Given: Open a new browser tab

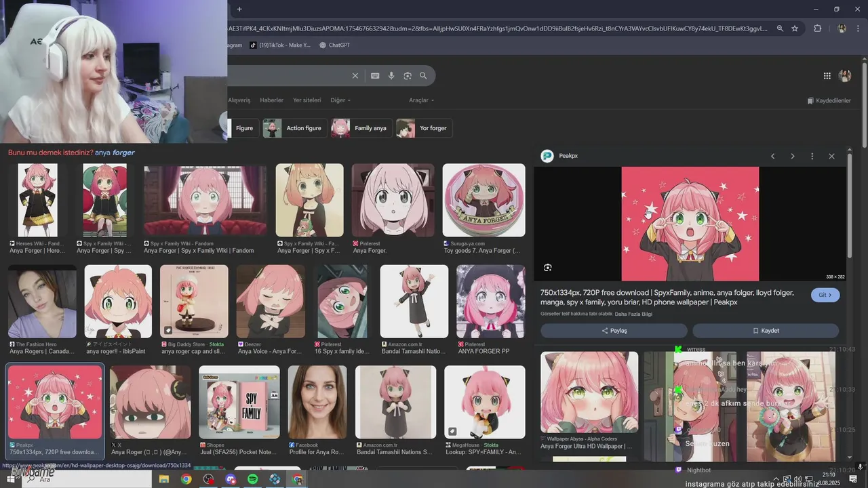Looking at the screenshot, I should pos(239,9).
